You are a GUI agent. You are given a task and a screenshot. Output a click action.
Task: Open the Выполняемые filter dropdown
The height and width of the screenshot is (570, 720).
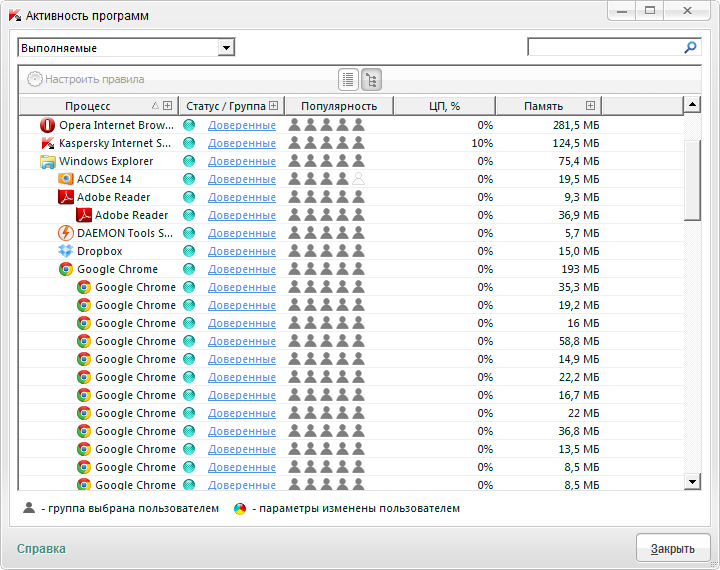tap(226, 48)
